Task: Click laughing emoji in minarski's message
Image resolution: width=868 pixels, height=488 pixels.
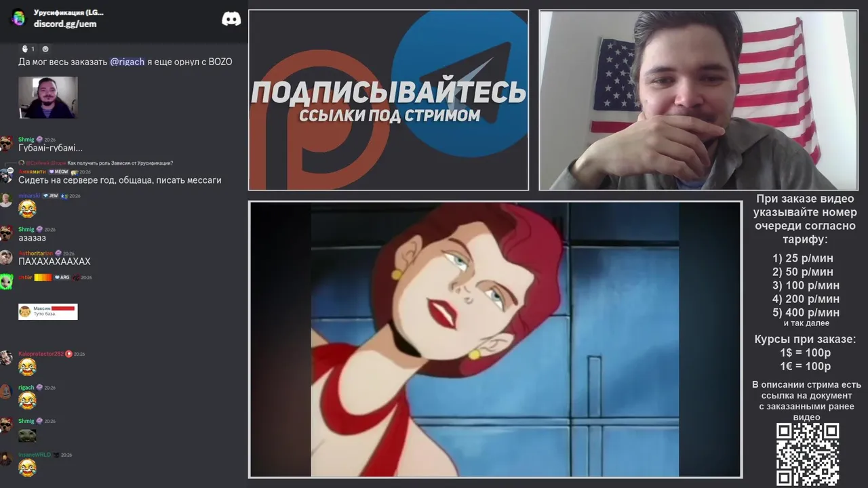Action: point(27,209)
